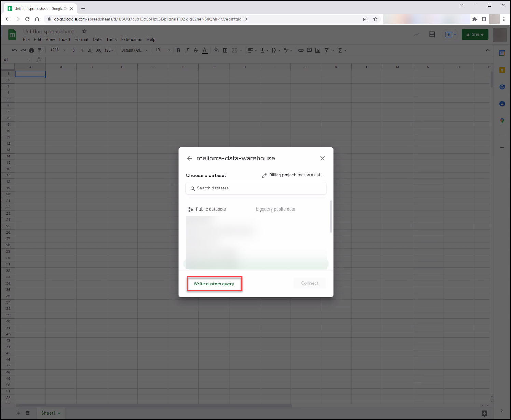Click the Sheets home logo icon
Viewport: 511px width, 420px height.
[x=12, y=35]
